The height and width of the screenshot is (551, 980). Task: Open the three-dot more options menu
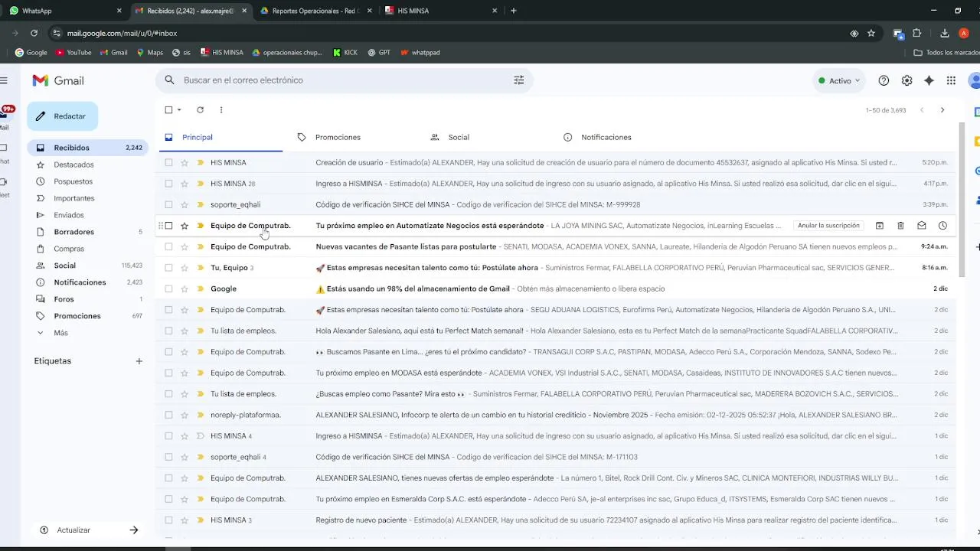221,109
